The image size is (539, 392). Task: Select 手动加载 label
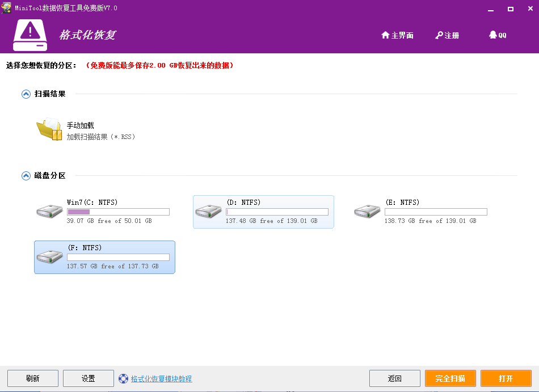[81, 125]
